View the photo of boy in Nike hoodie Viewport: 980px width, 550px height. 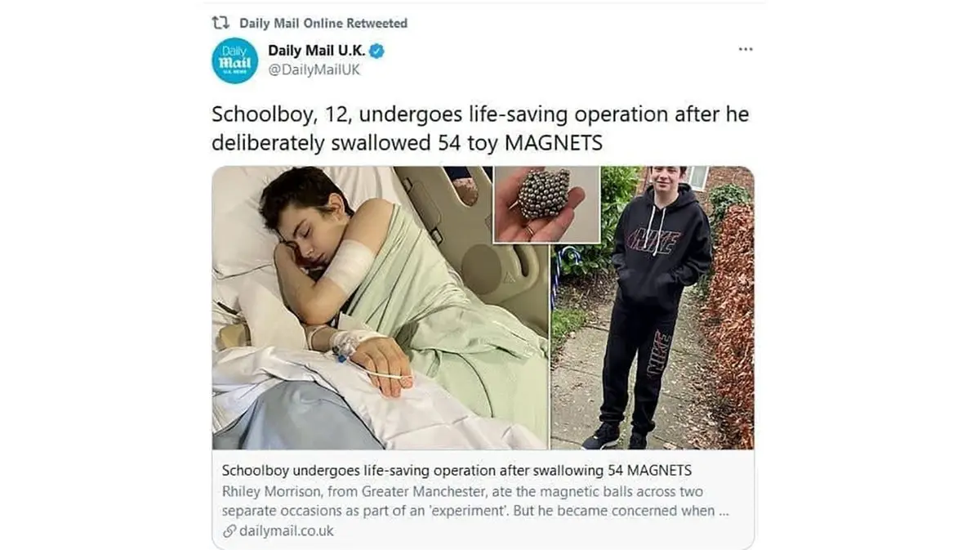[653, 307]
